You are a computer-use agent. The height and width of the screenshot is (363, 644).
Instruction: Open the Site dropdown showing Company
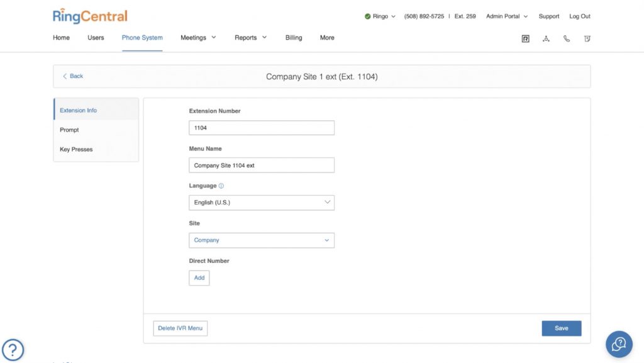point(262,240)
